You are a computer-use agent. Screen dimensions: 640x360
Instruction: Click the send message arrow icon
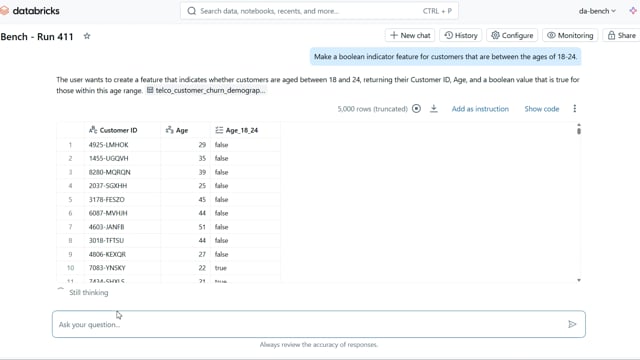(572, 324)
